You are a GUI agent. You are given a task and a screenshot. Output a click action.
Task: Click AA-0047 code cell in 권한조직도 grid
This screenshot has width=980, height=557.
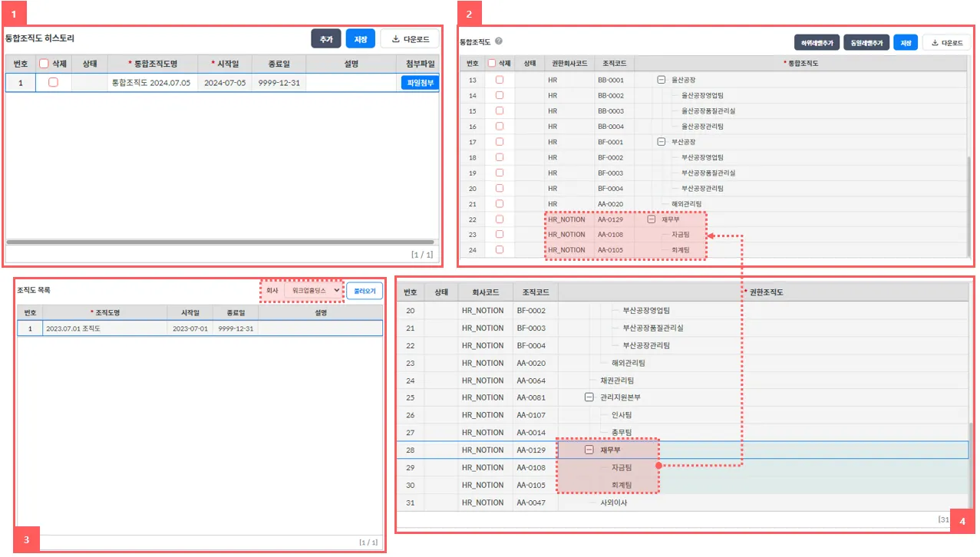[x=535, y=503]
